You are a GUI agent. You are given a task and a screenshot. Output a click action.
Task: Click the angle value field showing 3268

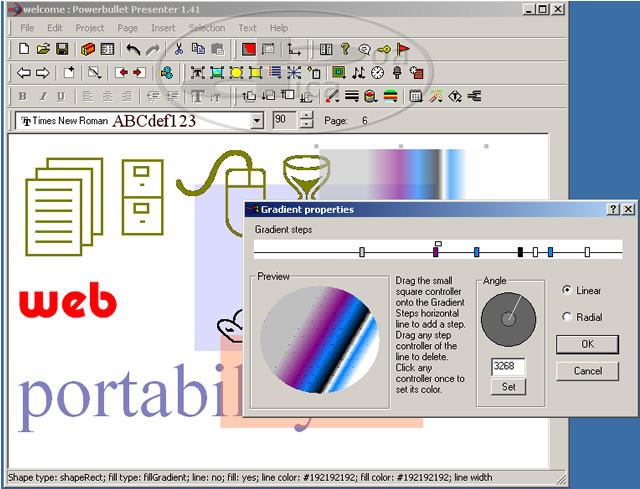[x=508, y=367]
